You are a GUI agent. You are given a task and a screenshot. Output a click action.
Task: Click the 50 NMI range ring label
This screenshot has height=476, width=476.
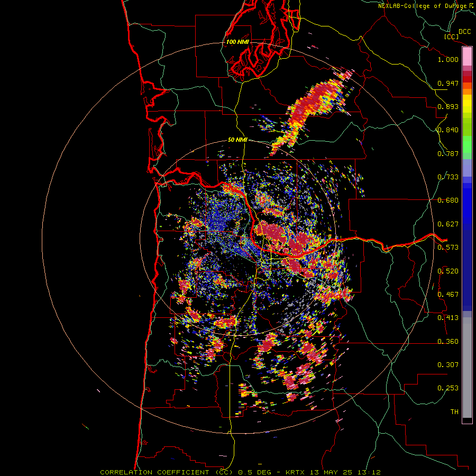(237, 140)
